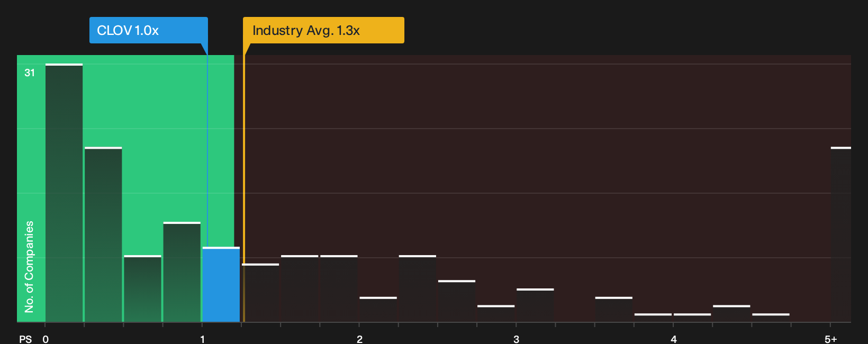Select the blue highlighted CLOV bar
868x344 pixels.
tap(221, 284)
